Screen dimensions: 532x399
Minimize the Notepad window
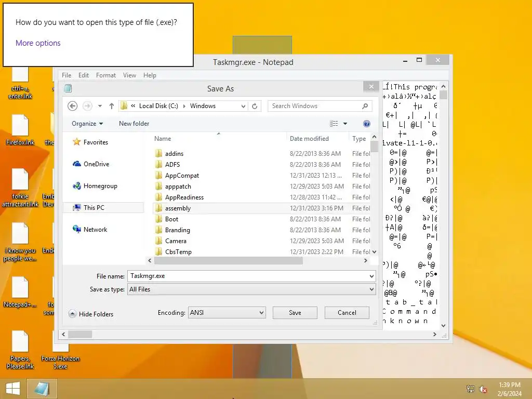[405, 61]
